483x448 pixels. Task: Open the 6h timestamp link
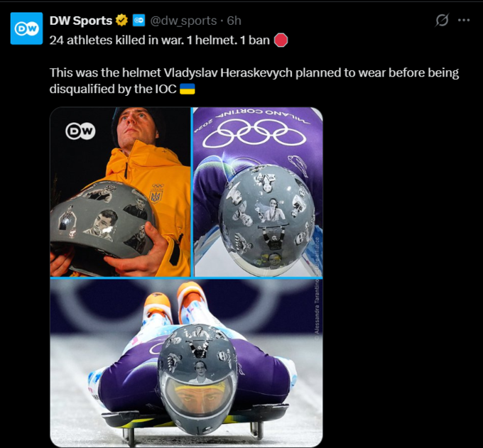point(234,21)
